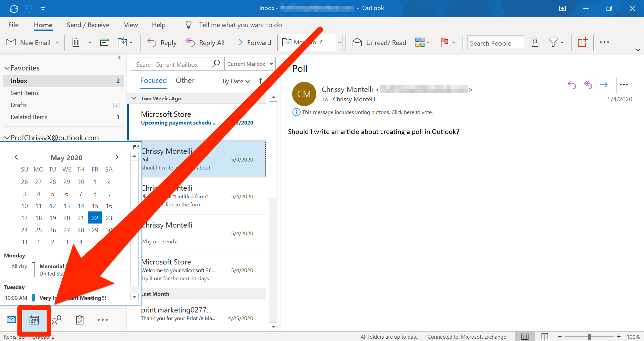This screenshot has height=341, width=644.
Task: Expand the New Email dropdown arrow
Action: pos(57,43)
